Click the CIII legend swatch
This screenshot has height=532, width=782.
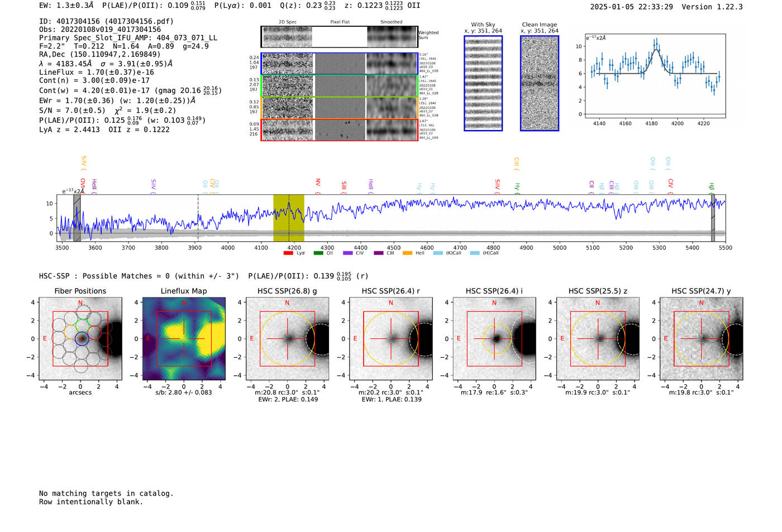(378, 253)
